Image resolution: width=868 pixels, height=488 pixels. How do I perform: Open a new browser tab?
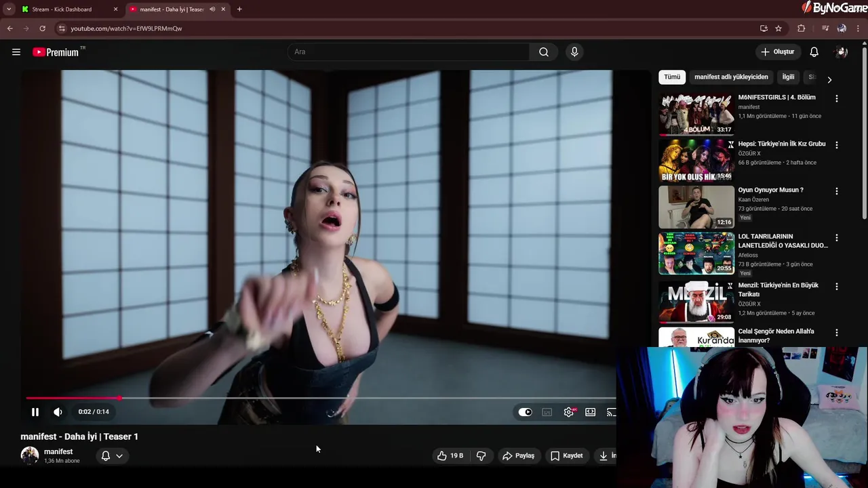click(x=239, y=9)
